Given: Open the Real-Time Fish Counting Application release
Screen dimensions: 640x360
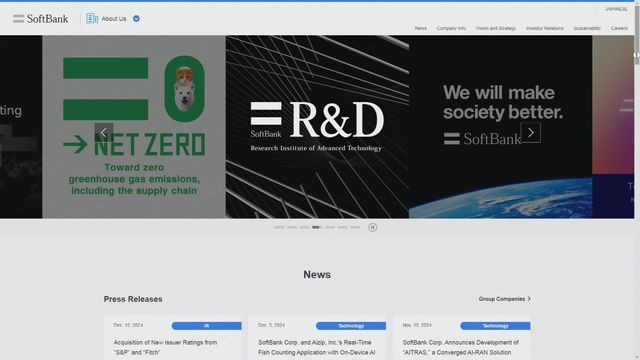Looking at the screenshot, I should click(x=316, y=347).
